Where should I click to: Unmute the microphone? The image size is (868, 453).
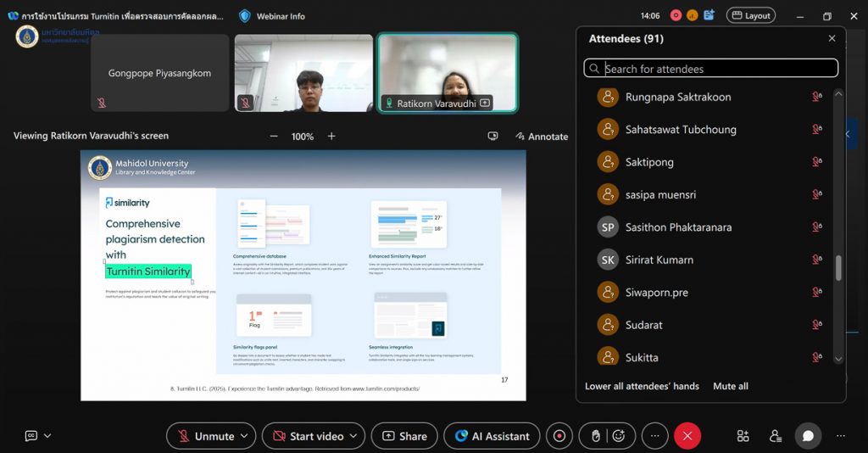[205, 436]
